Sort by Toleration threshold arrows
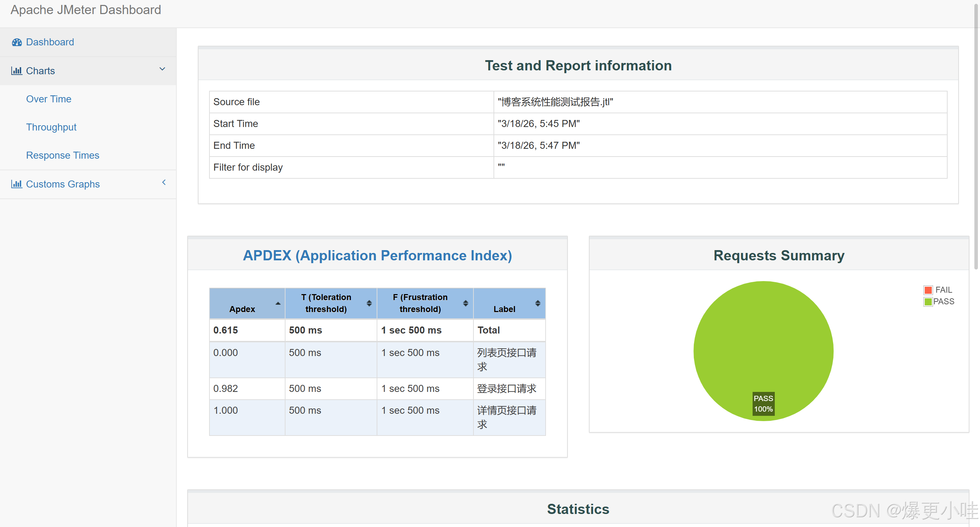This screenshot has width=980, height=527. click(x=369, y=303)
